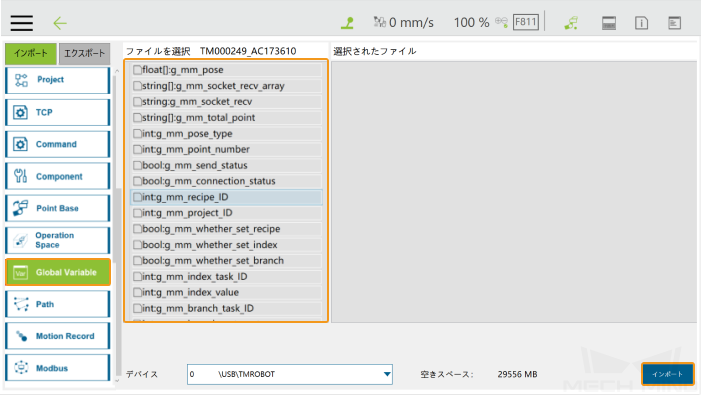Switch to the インポート tab
The width and height of the screenshot is (701, 396).
click(30, 54)
